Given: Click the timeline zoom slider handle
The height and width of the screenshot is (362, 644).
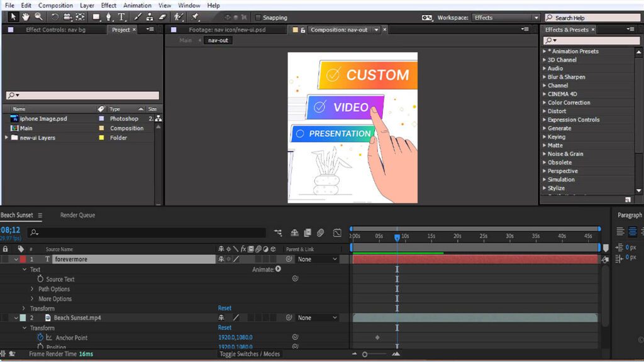Looking at the screenshot, I should click(x=365, y=354).
